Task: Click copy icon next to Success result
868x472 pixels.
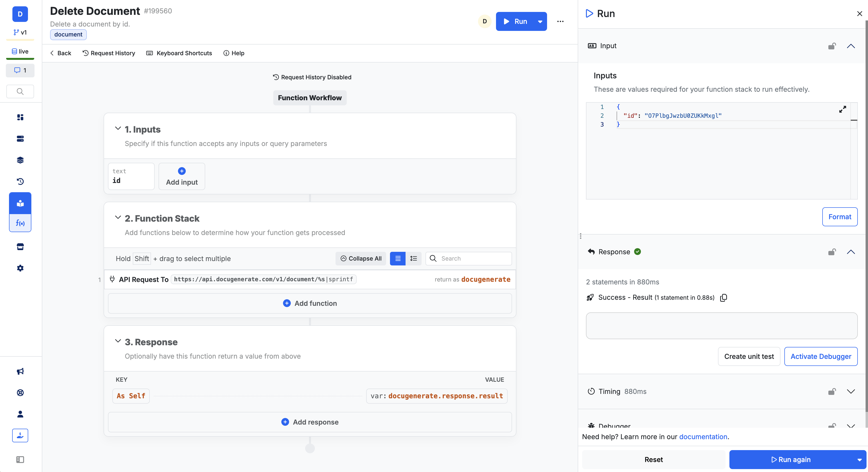Action: (x=723, y=297)
